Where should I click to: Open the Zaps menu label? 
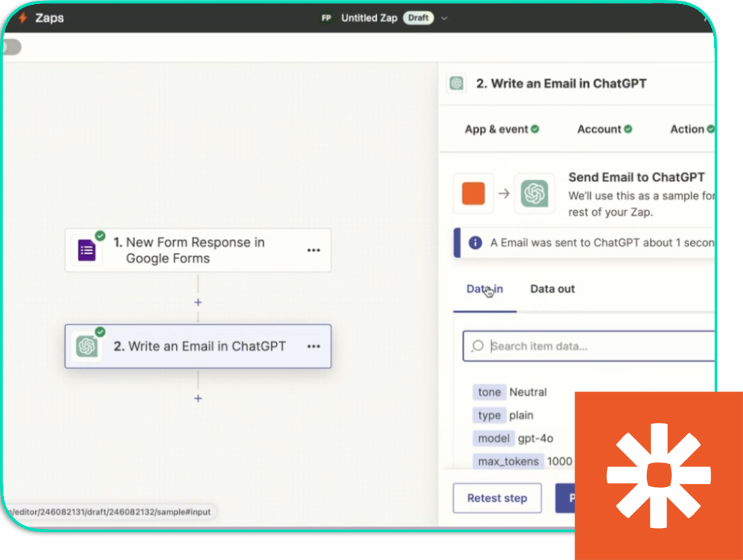click(49, 18)
